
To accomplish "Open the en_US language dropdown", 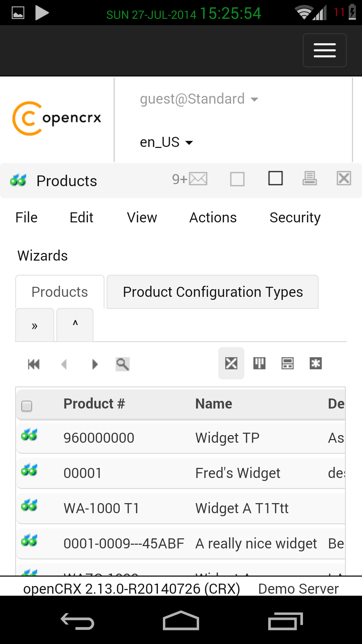I will tap(166, 142).
